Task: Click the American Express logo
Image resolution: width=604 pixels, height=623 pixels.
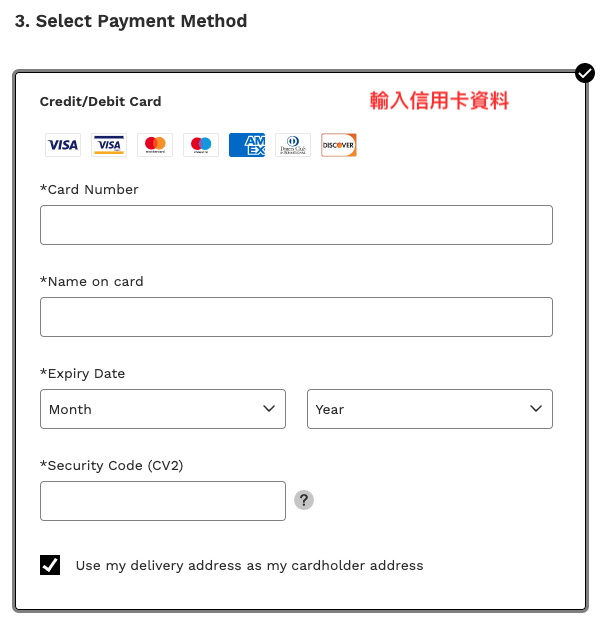Action: 247,145
